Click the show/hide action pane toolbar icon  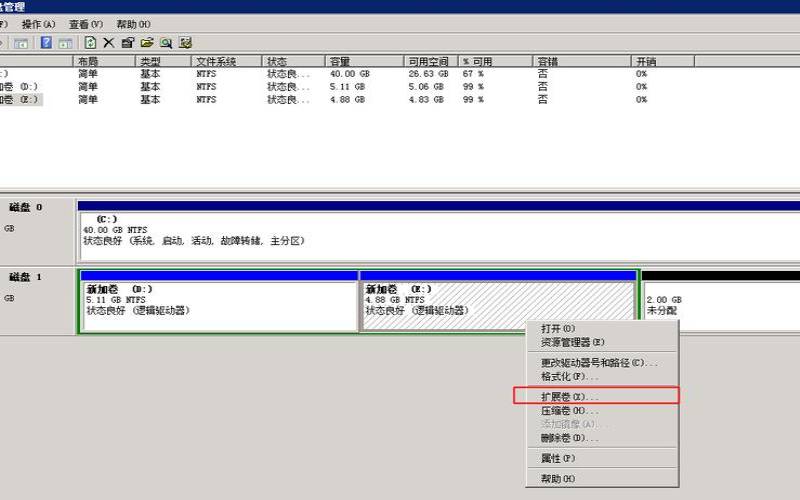click(x=65, y=43)
